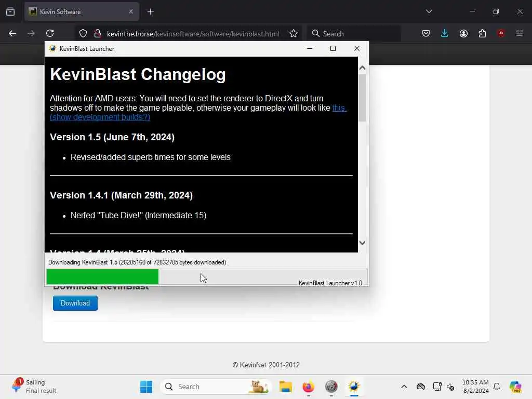Viewport: 532px width, 399px height.
Task: Open the Firefox account icon
Action: pos(463,33)
